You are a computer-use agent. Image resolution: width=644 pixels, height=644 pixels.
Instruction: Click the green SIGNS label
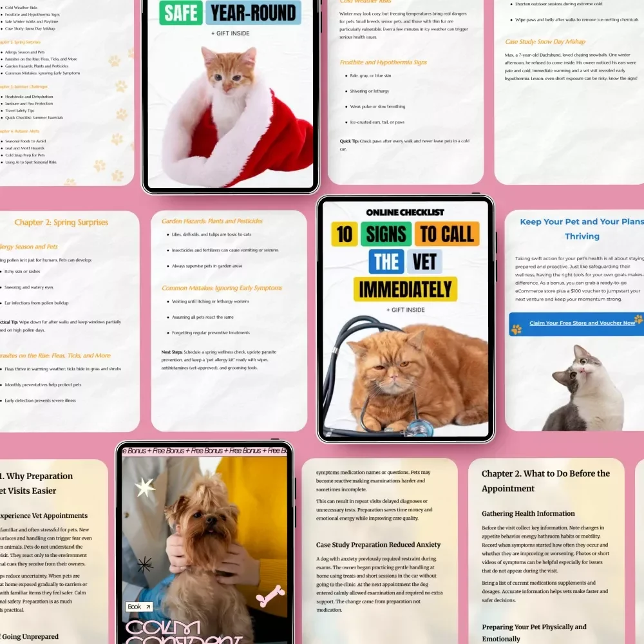(x=386, y=234)
